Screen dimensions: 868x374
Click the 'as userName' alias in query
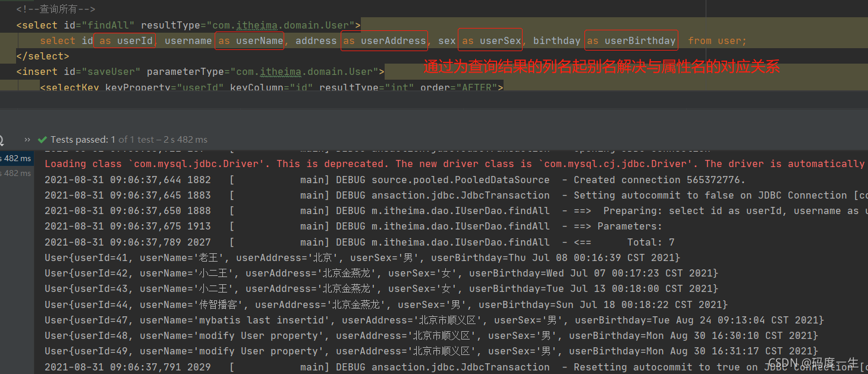coord(251,40)
